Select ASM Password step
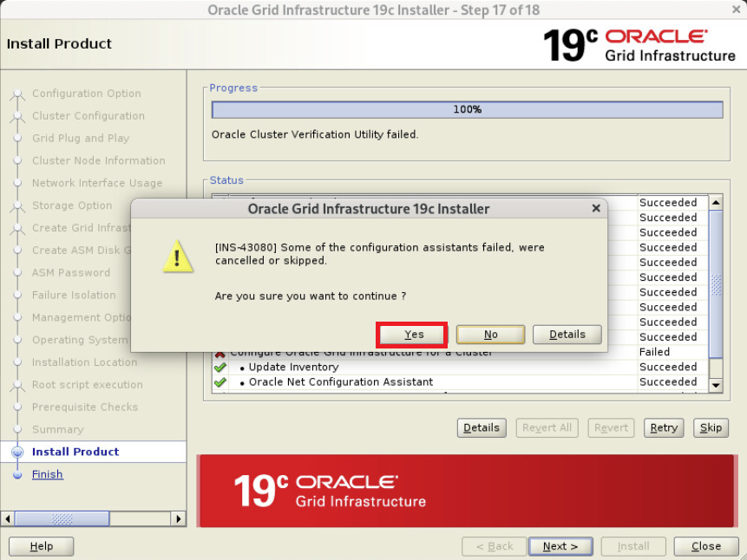Screen dimensions: 747x560 pyautogui.click(x=71, y=273)
